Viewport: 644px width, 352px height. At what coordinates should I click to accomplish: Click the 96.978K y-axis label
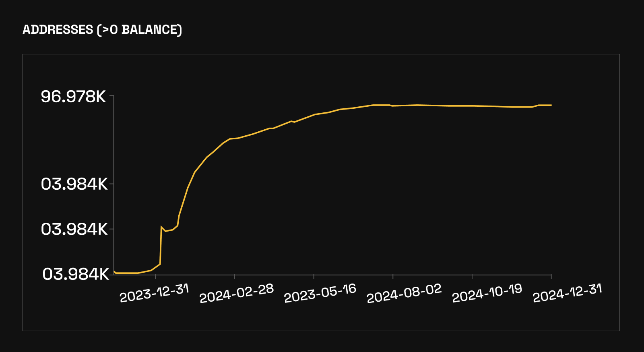pos(73,97)
